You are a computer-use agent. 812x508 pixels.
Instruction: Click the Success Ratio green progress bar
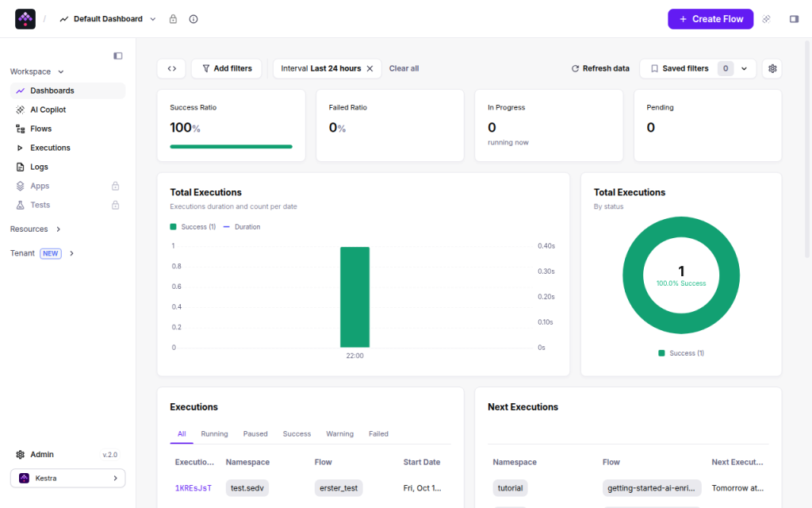tap(231, 147)
